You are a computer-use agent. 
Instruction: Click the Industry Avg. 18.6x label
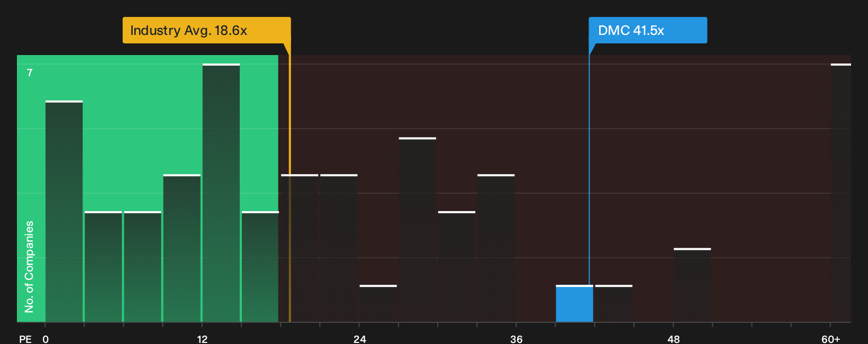(206, 30)
